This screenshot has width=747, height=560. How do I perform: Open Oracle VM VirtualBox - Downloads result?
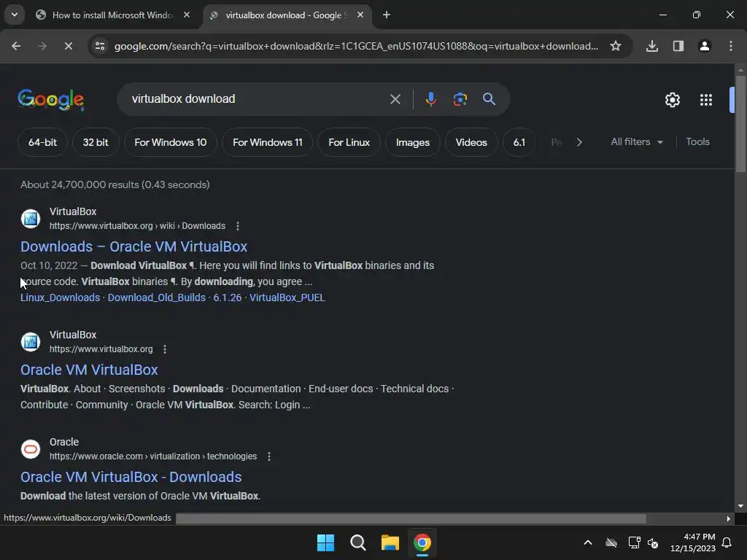tap(131, 477)
